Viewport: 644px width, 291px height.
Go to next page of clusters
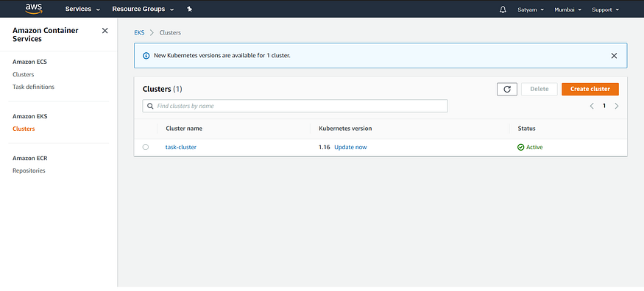(x=617, y=106)
